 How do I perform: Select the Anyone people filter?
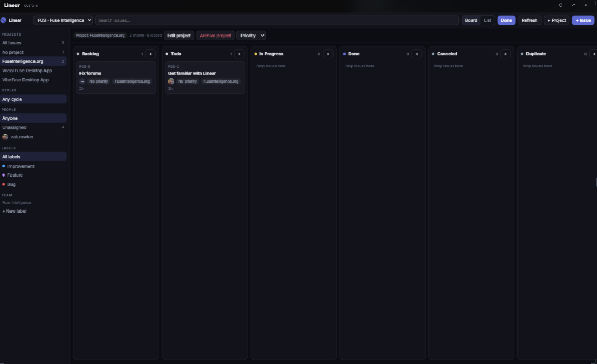point(33,118)
